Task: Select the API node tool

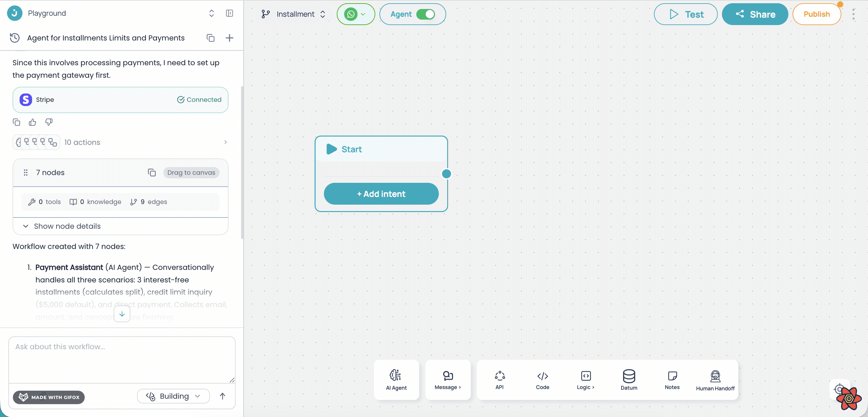Action: (x=500, y=380)
